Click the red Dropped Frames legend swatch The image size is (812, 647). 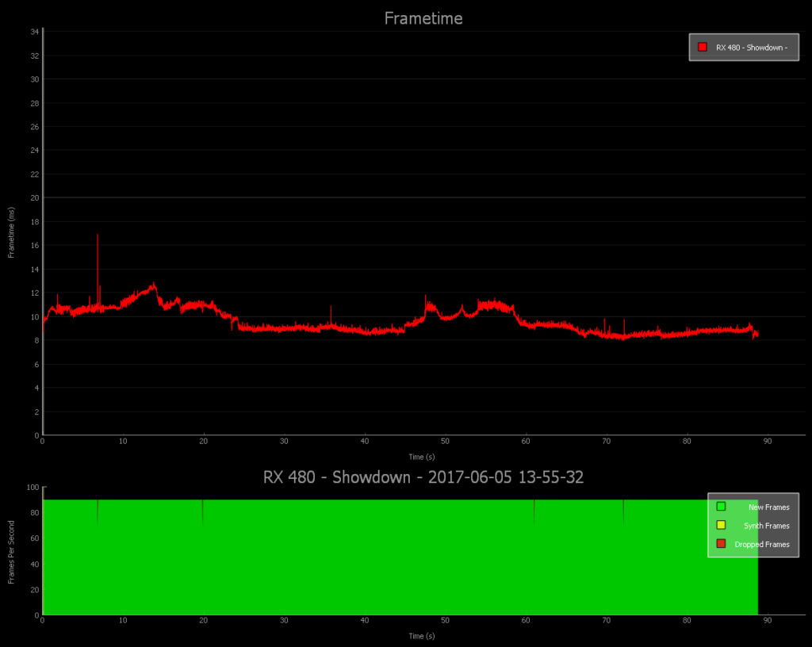pyautogui.click(x=721, y=544)
